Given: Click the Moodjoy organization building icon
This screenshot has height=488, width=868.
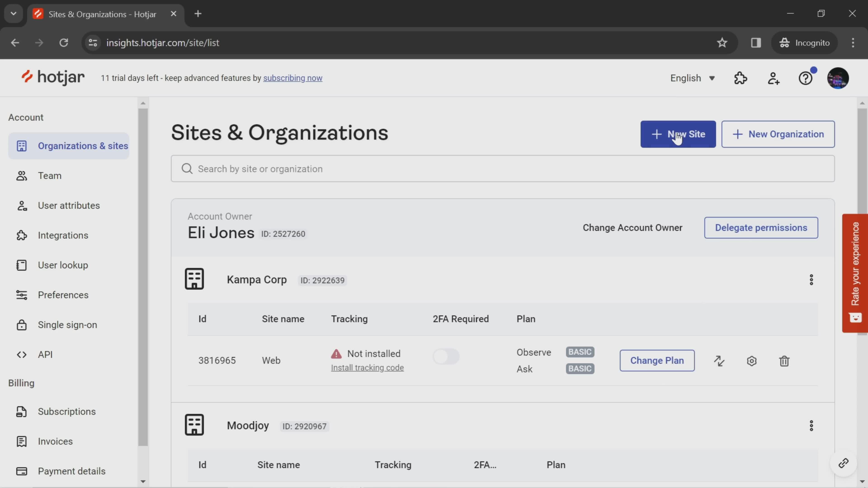Looking at the screenshot, I should pos(194,425).
